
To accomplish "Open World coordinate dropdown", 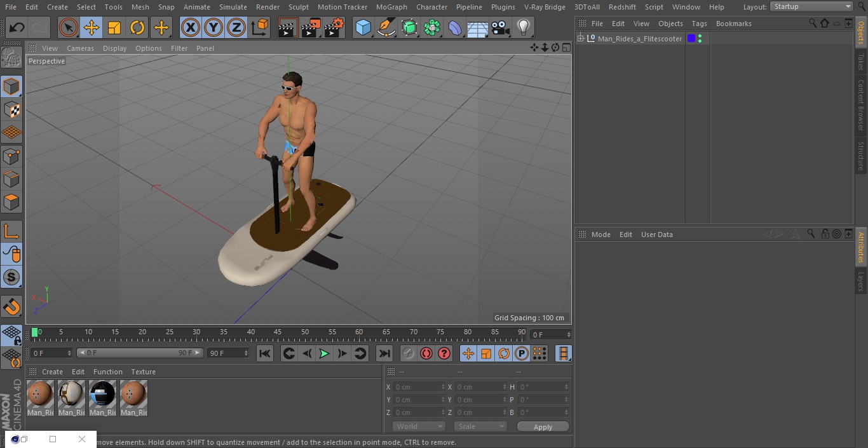I will [x=419, y=426].
